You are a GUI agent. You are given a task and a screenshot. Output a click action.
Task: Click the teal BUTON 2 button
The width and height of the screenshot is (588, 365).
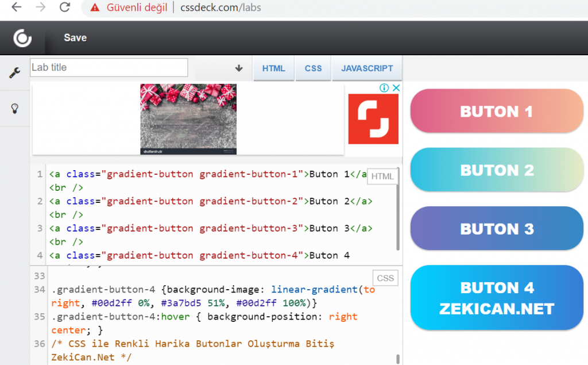pos(496,170)
